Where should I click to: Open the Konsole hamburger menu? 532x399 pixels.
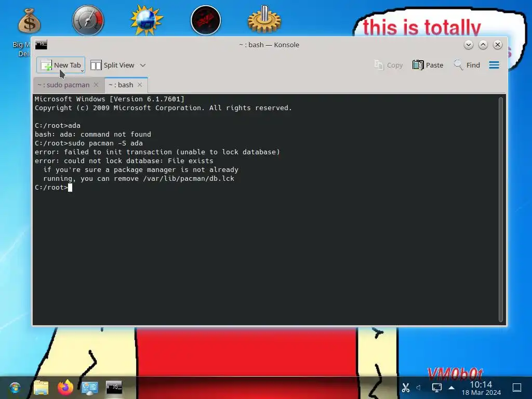(494, 65)
